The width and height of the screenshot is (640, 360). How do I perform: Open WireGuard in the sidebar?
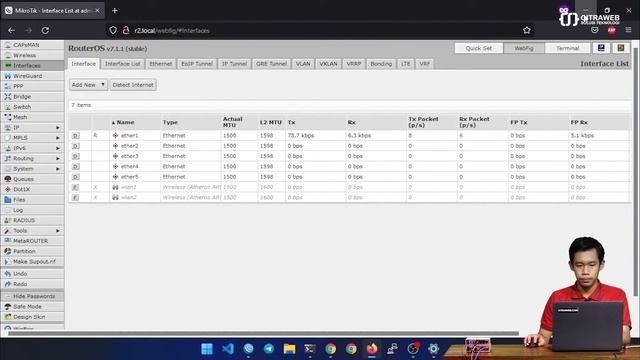(x=32, y=76)
